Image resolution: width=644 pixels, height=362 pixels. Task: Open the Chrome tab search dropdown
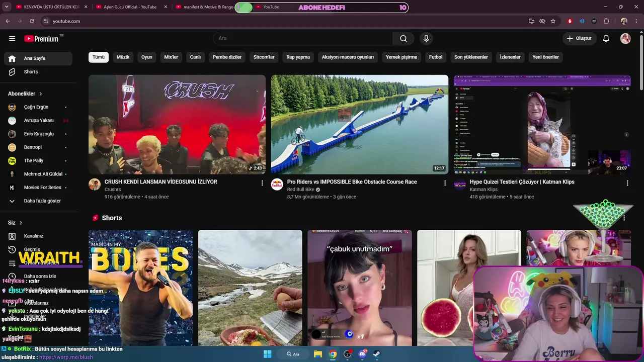[x=7, y=7]
